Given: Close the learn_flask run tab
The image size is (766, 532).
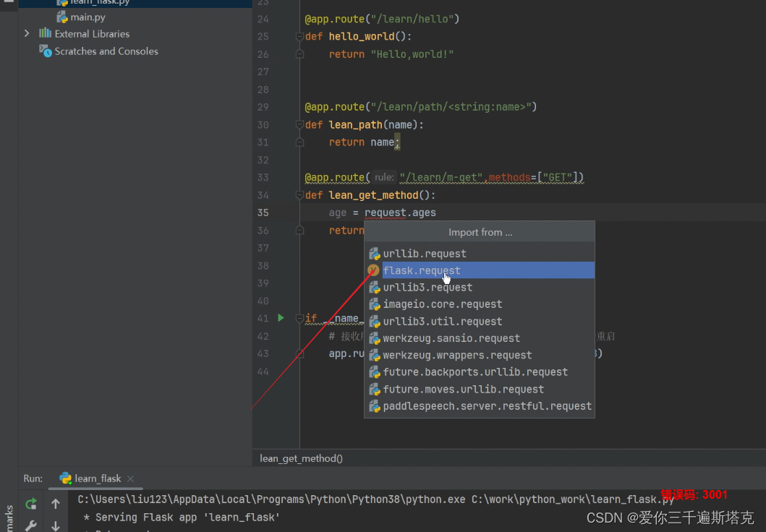Looking at the screenshot, I should (x=130, y=478).
